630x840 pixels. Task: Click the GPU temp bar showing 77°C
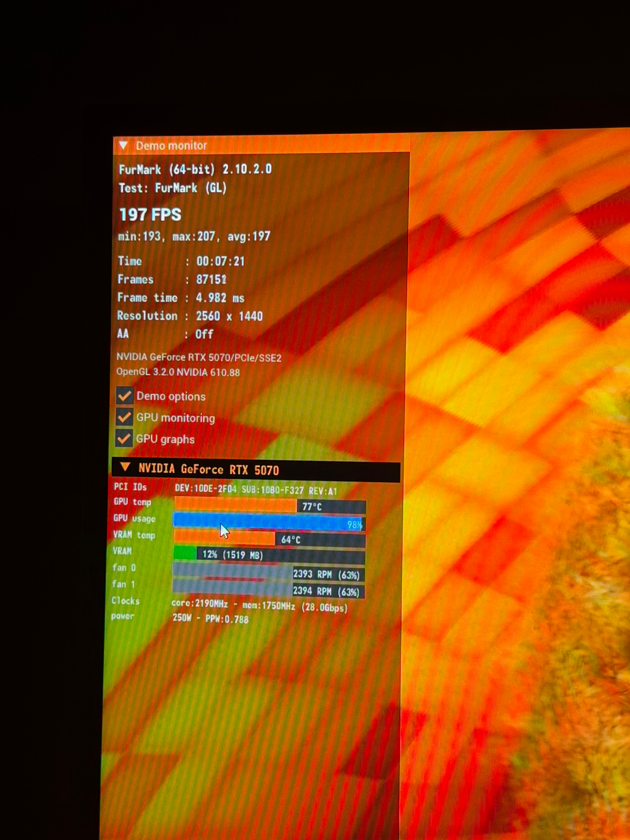(x=270, y=506)
